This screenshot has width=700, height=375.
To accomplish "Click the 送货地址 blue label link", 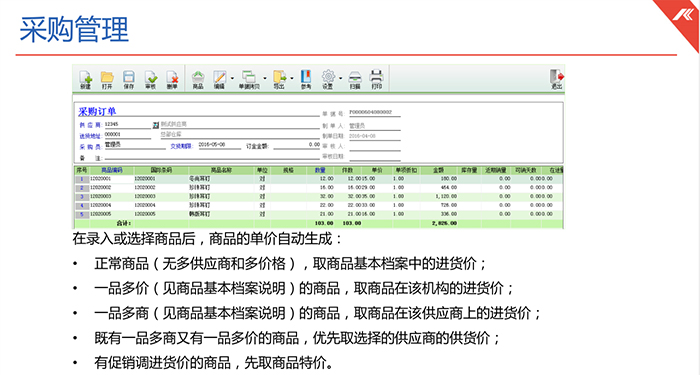I will [x=91, y=136].
